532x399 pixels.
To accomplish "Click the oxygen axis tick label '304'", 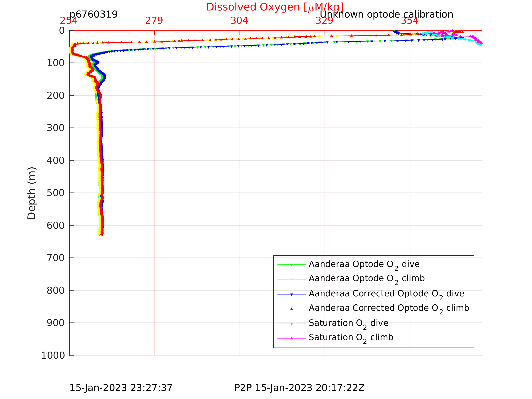I will (x=239, y=21).
